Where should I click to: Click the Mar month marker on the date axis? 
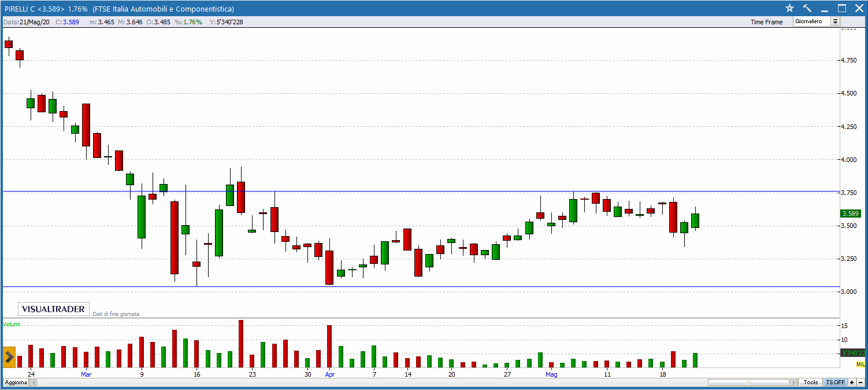86,374
